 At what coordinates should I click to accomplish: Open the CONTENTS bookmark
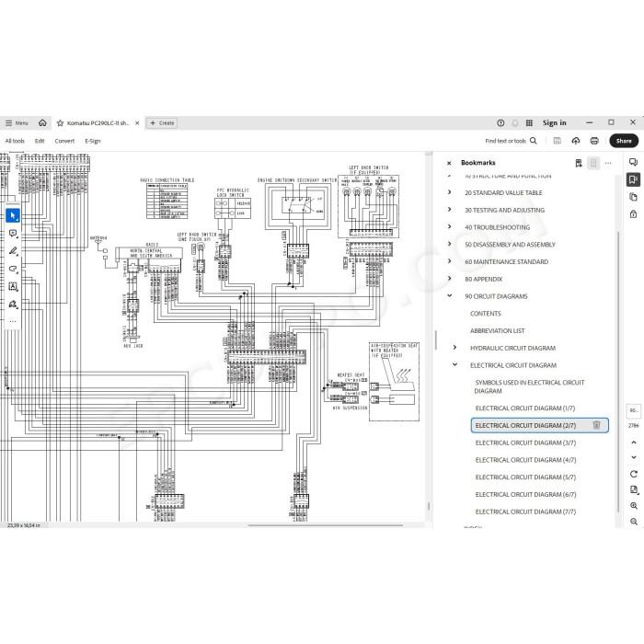tap(485, 314)
